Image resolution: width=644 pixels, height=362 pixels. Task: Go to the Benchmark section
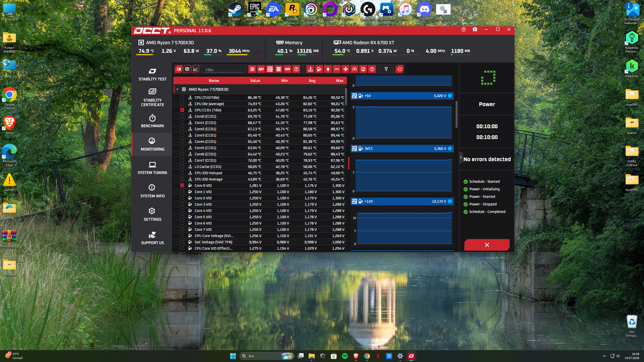tap(152, 121)
